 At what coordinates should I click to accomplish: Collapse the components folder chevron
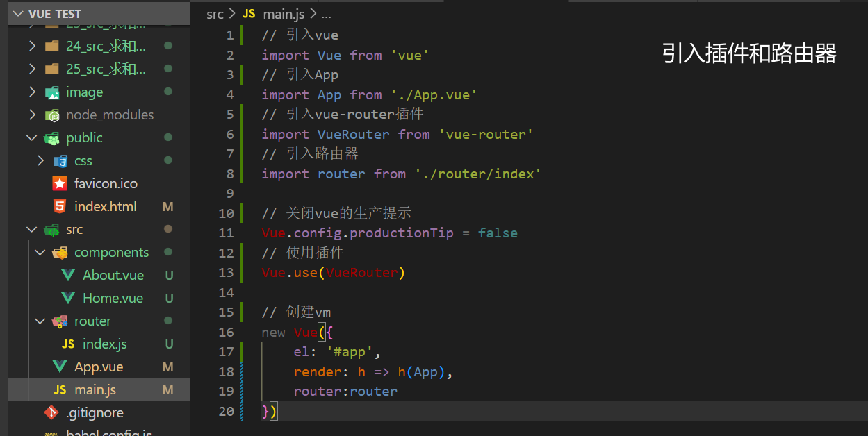click(x=40, y=252)
